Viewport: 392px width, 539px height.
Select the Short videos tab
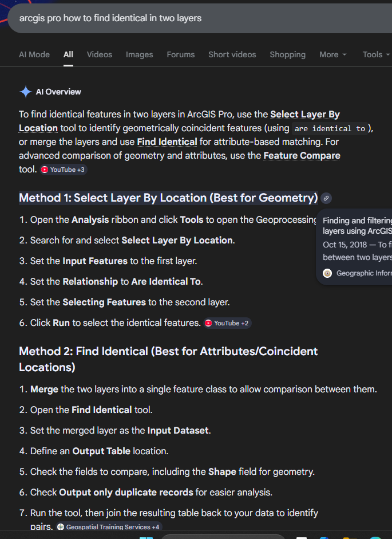tap(232, 54)
